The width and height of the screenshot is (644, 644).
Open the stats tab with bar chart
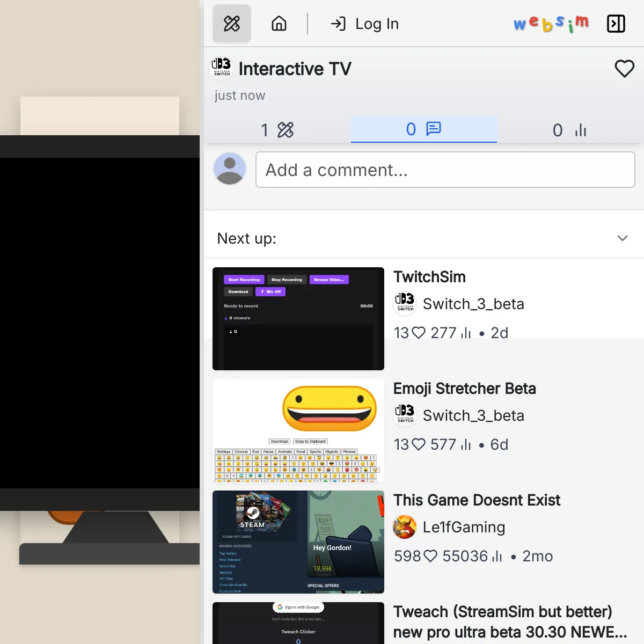click(x=570, y=130)
